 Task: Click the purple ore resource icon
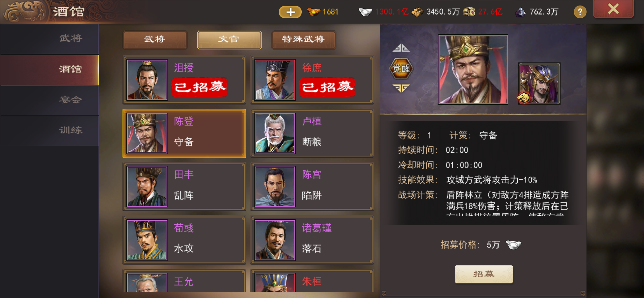click(520, 12)
